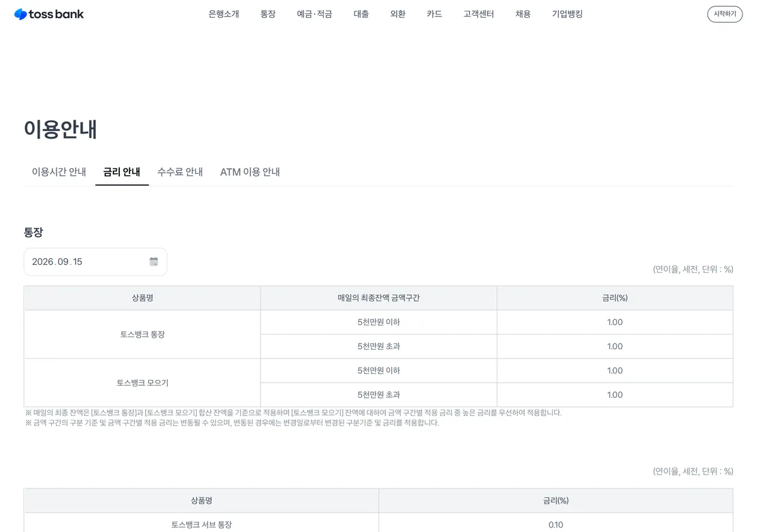Screen dimensions: 757x532
Task: Click the 통장 section heading
Action: click(x=33, y=232)
